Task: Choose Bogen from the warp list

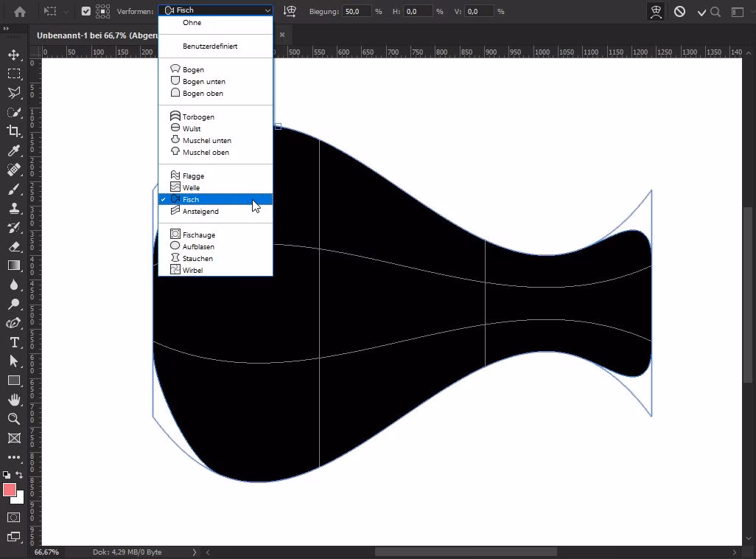Action: click(x=193, y=69)
